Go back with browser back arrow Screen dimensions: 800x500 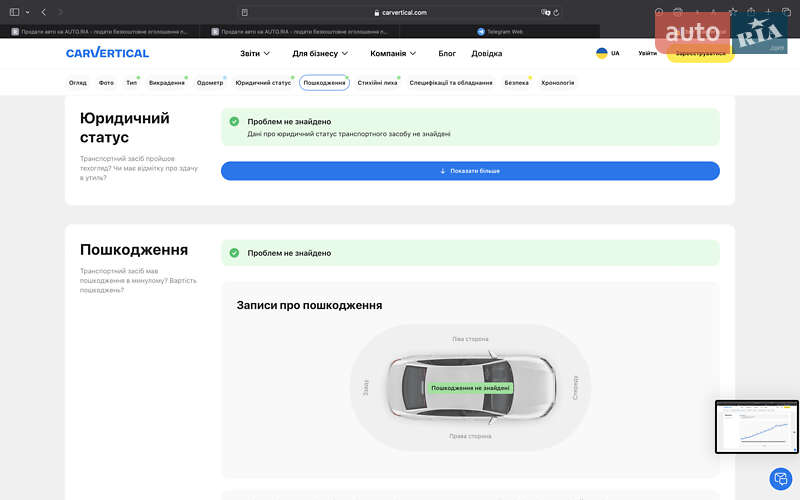(x=43, y=12)
